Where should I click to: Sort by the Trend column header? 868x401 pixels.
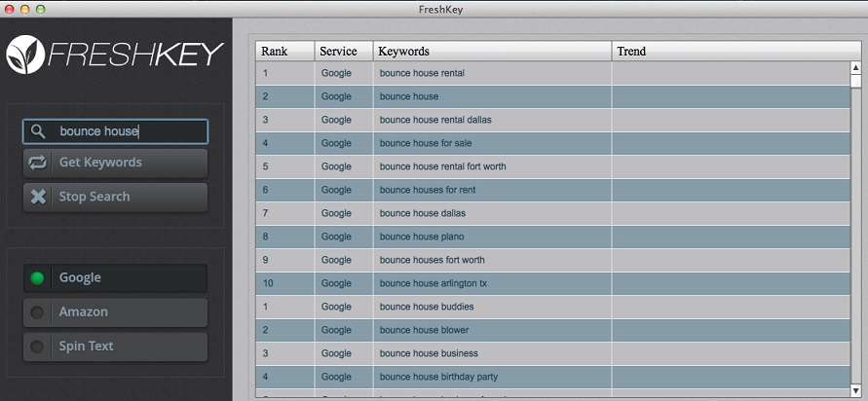tap(736, 52)
